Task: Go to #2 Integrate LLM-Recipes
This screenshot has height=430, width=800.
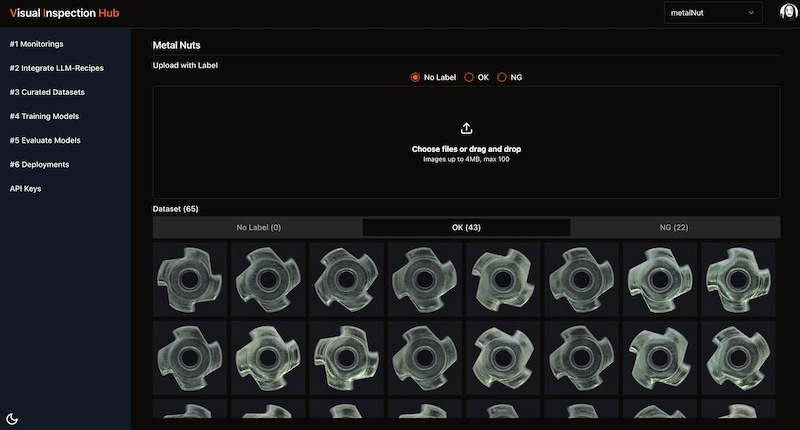Action: coord(57,68)
